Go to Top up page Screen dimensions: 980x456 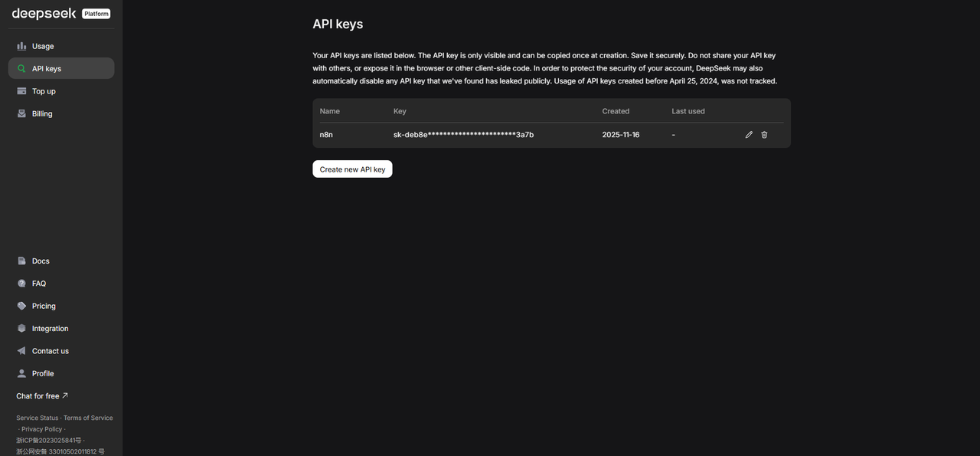pyautogui.click(x=61, y=90)
